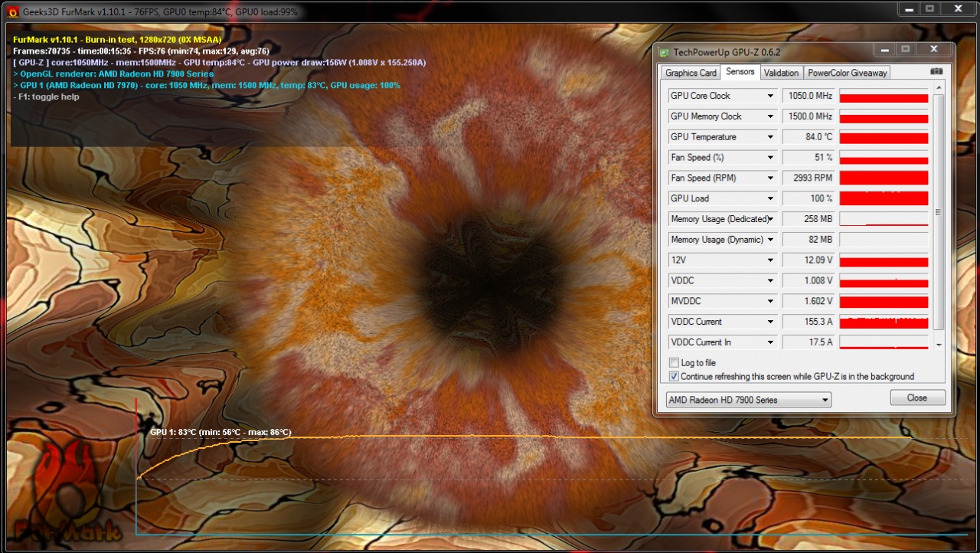
Task: Click the sensor list scrollbar thumb
Action: click(x=939, y=212)
